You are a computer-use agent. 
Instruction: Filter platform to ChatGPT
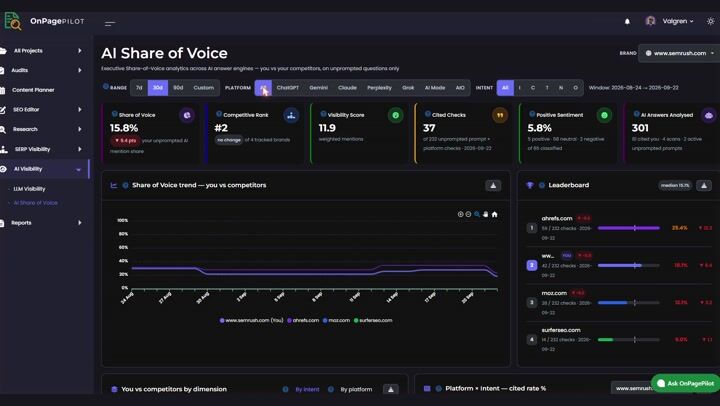(x=287, y=88)
